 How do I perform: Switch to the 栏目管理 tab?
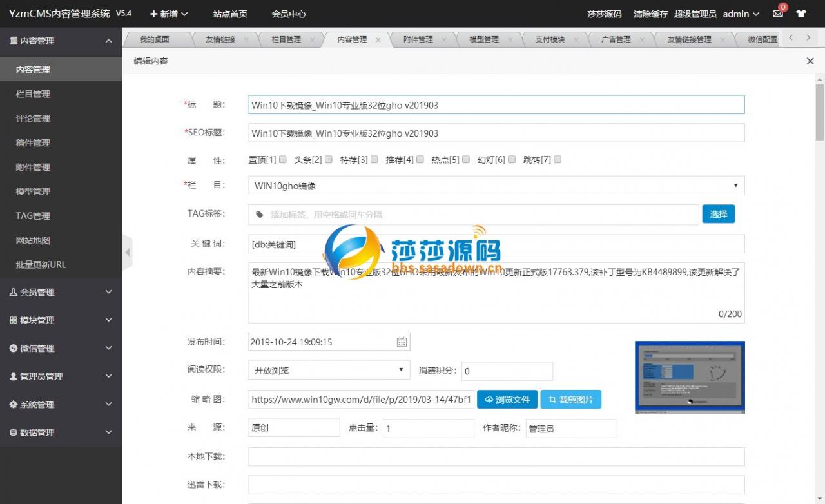tap(286, 39)
